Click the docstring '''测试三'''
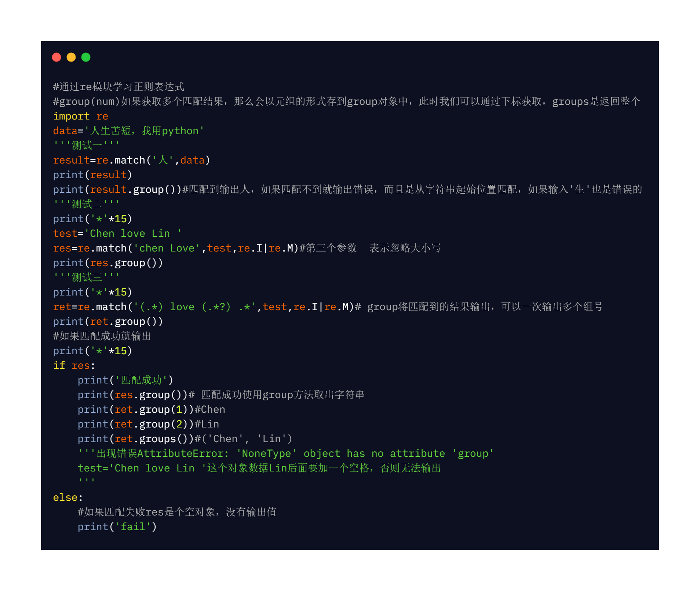 (x=87, y=277)
